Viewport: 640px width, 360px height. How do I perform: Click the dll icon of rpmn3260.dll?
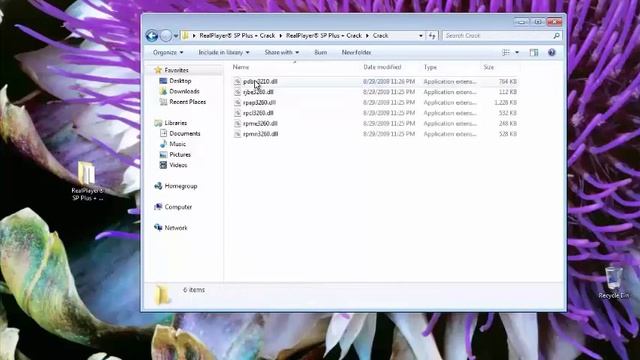click(x=237, y=134)
